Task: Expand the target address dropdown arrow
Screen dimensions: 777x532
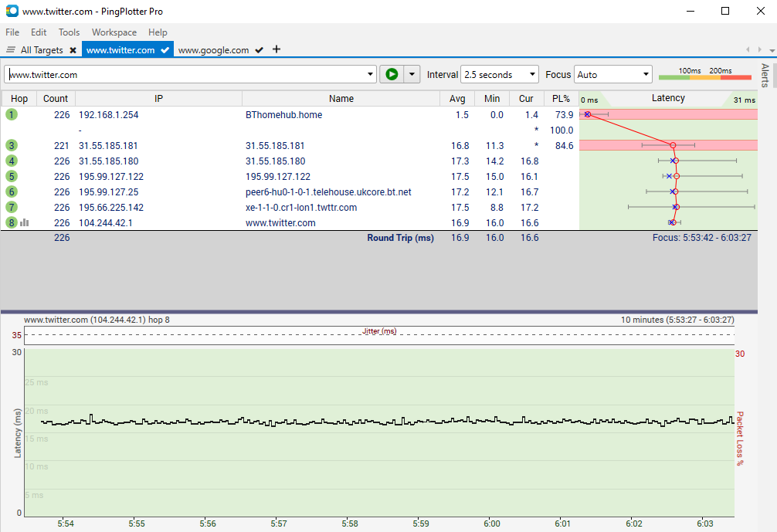Action: coord(371,75)
